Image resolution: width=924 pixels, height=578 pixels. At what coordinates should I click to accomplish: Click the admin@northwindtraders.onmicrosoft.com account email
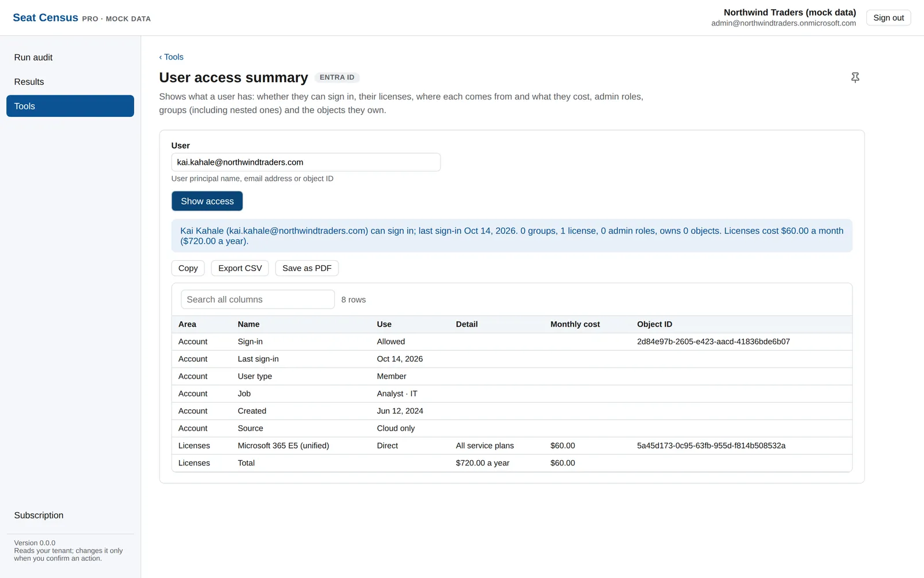click(783, 23)
